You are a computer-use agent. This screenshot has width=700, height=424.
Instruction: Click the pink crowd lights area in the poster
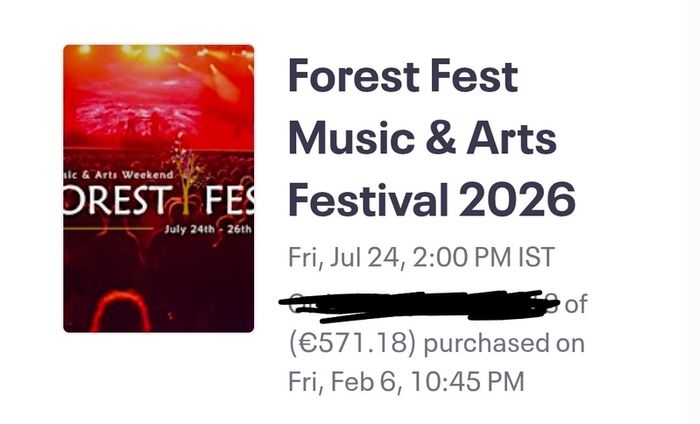(138, 117)
